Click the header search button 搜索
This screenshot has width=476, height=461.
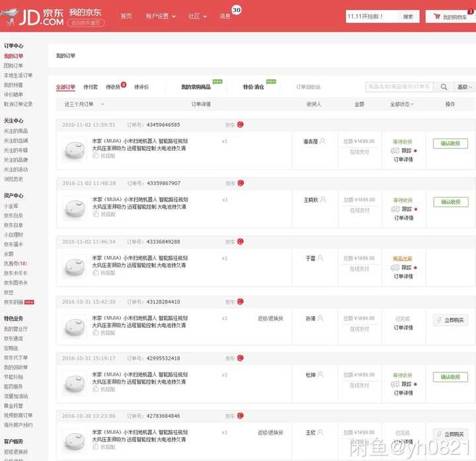point(408,17)
